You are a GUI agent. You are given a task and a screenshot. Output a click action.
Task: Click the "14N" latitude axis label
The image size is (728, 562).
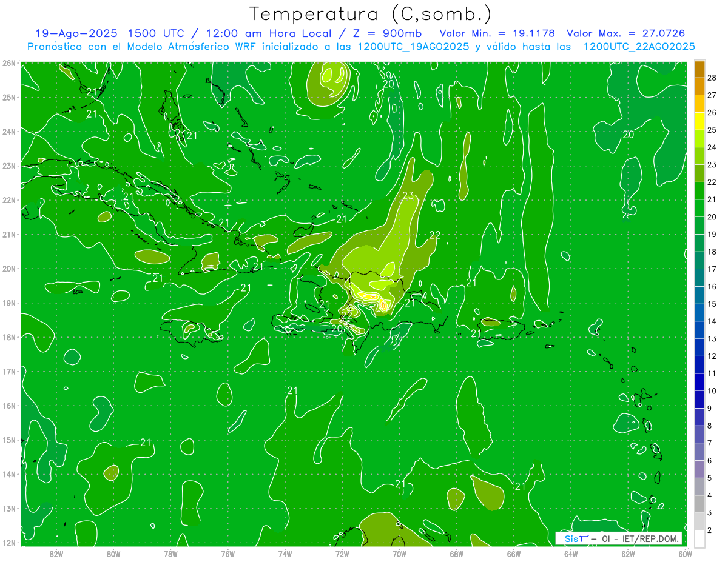9,474
